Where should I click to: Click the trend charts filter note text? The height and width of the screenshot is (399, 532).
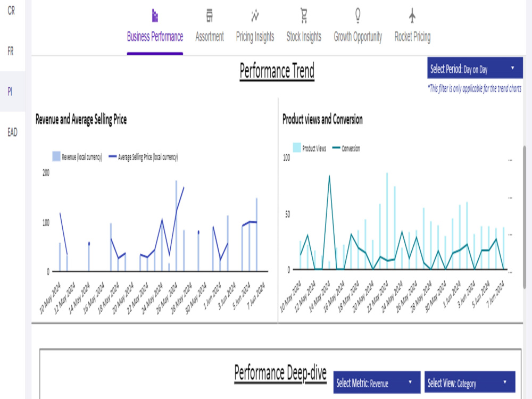[475, 89]
